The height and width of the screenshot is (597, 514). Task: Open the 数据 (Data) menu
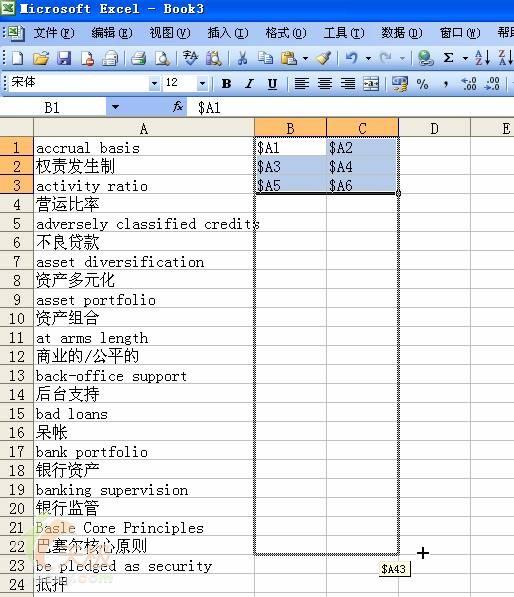(402, 33)
